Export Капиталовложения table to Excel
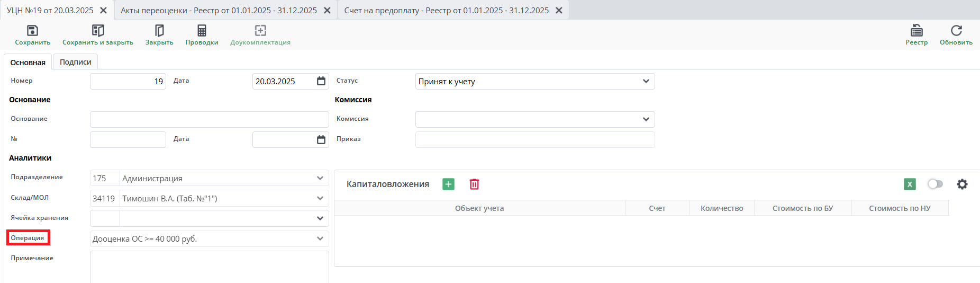This screenshot has width=980, height=283. pyautogui.click(x=910, y=184)
